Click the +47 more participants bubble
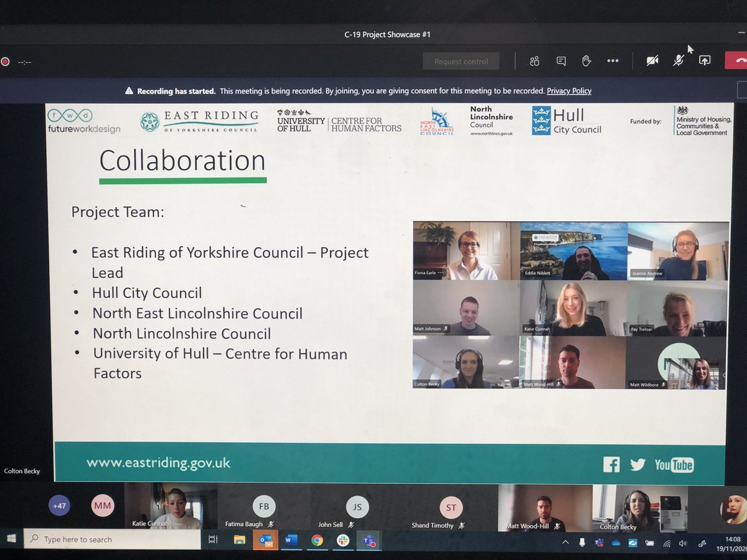The image size is (747, 560). click(x=59, y=506)
